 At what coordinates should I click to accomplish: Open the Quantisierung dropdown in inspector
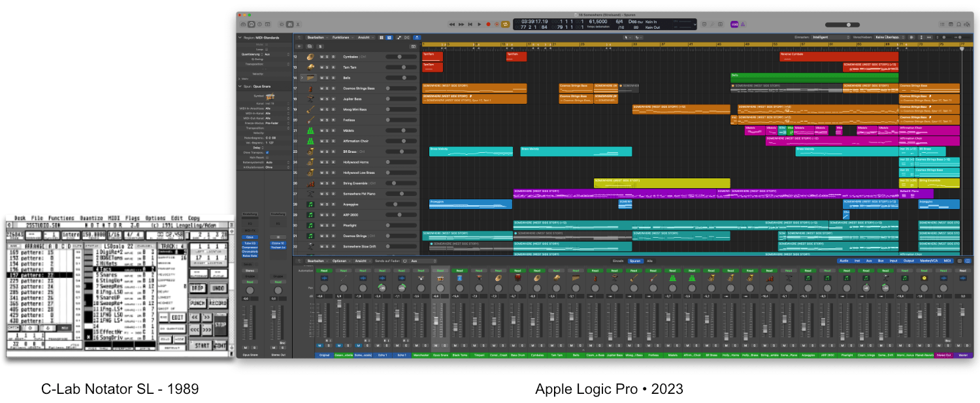(x=276, y=54)
